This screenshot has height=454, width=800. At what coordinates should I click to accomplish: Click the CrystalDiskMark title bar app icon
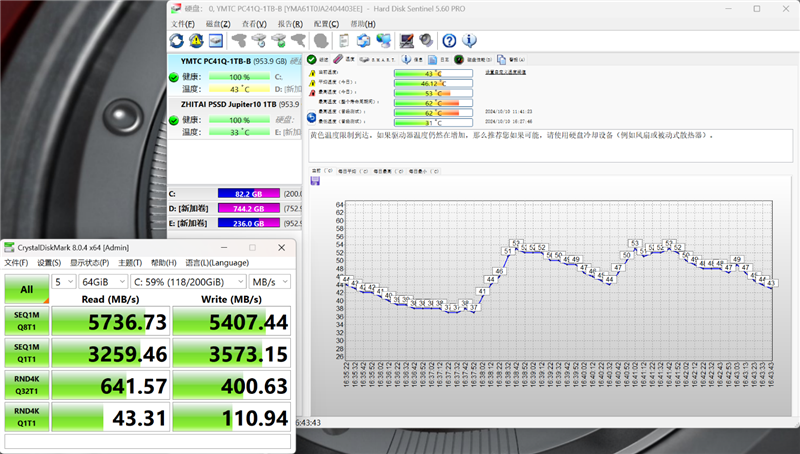click(9, 247)
